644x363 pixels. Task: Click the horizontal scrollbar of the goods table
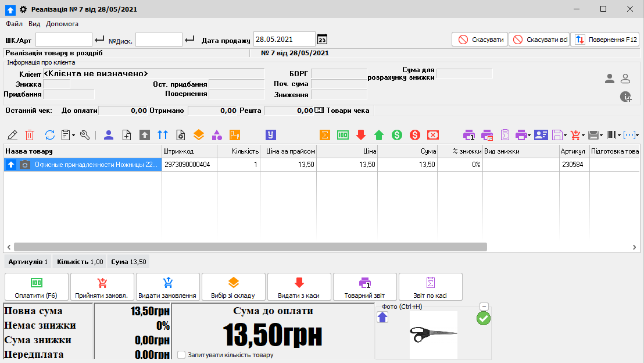click(251, 247)
